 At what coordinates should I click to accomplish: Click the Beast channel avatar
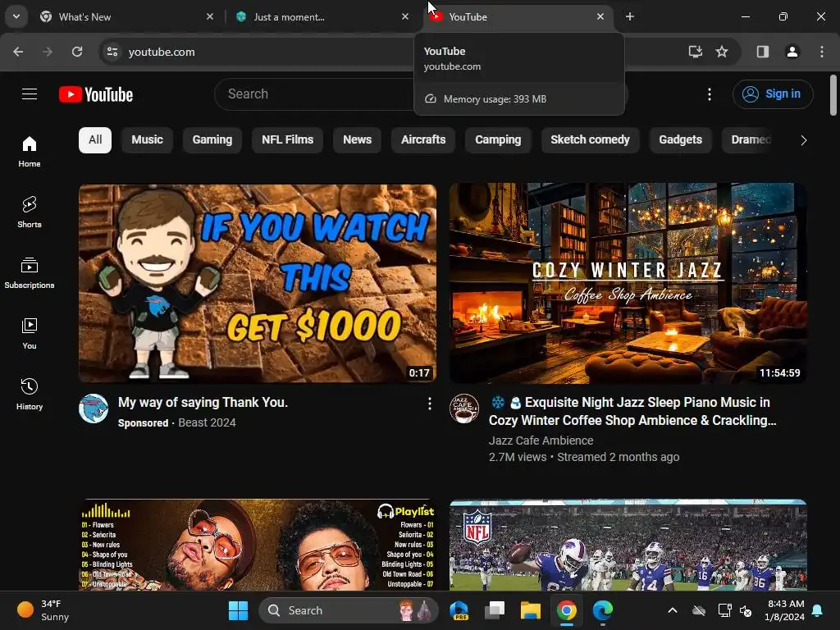point(94,409)
